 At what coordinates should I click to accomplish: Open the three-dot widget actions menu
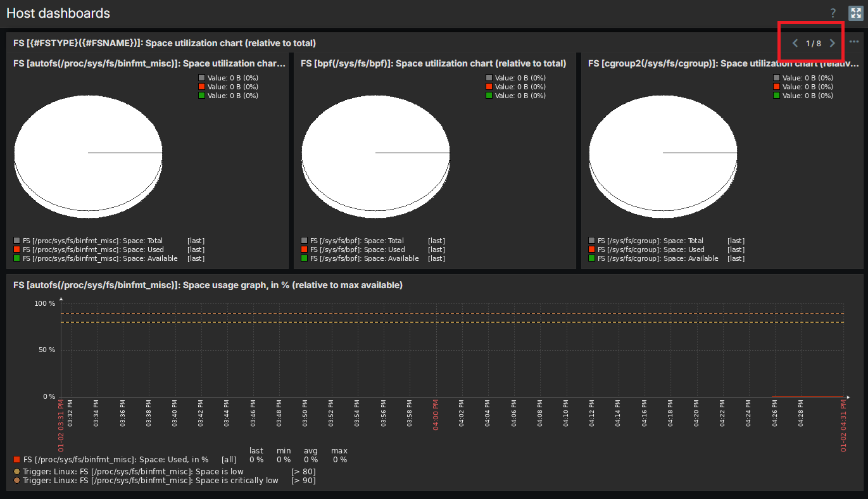pos(854,42)
